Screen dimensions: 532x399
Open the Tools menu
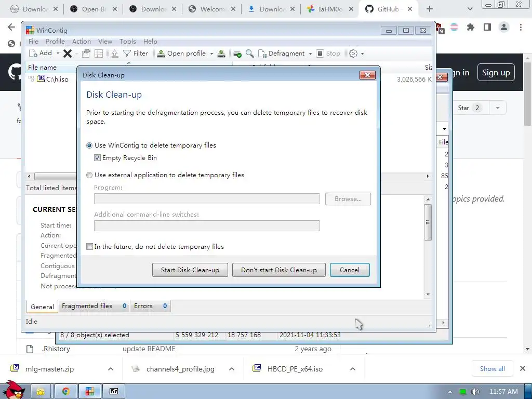pos(128,42)
